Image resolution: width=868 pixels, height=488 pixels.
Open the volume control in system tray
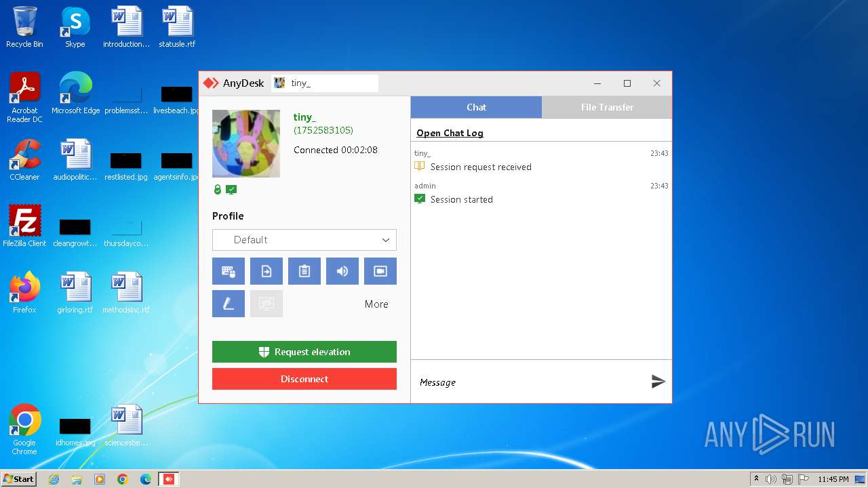click(771, 479)
